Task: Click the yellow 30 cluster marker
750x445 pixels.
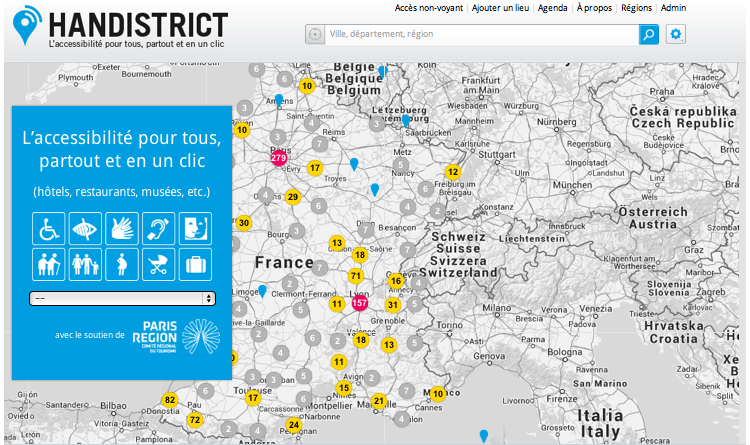Action: pyautogui.click(x=244, y=223)
